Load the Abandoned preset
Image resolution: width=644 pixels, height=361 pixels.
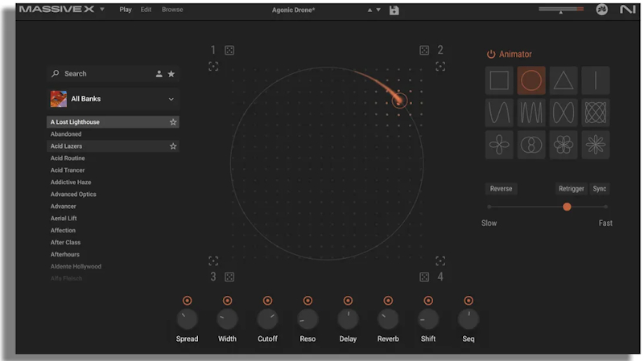pos(113,134)
